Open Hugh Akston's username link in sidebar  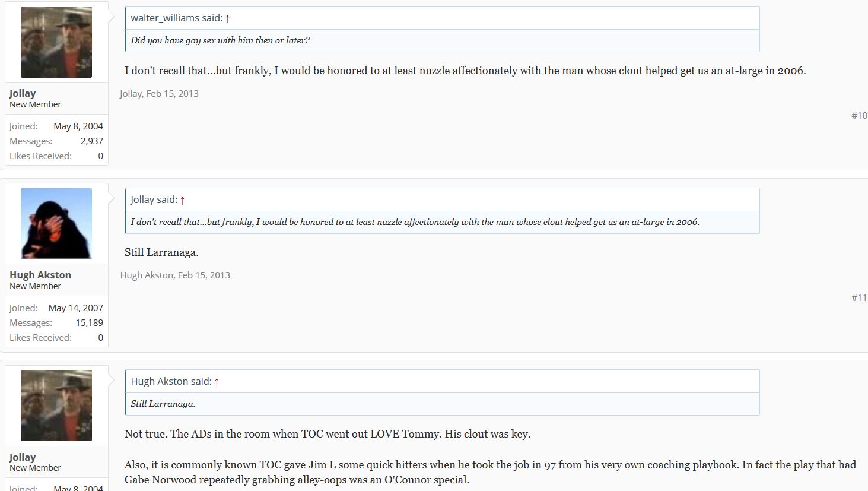[x=40, y=275]
